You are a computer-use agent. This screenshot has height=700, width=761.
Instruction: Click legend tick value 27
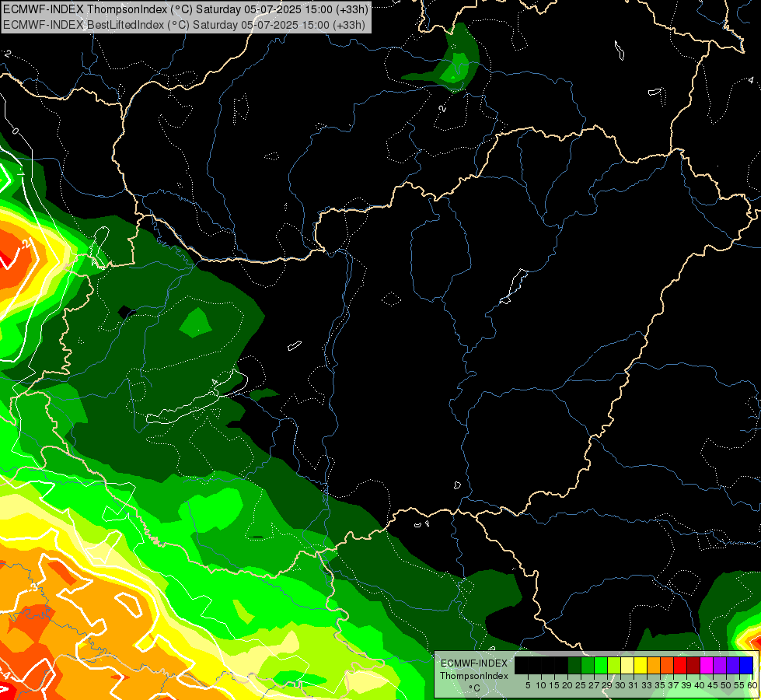594,685
